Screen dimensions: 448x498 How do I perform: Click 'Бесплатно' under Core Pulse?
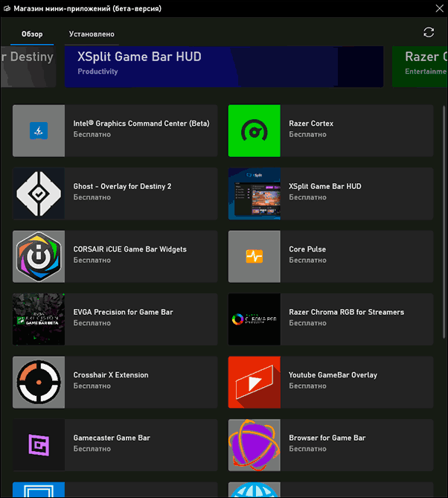pos(307,260)
